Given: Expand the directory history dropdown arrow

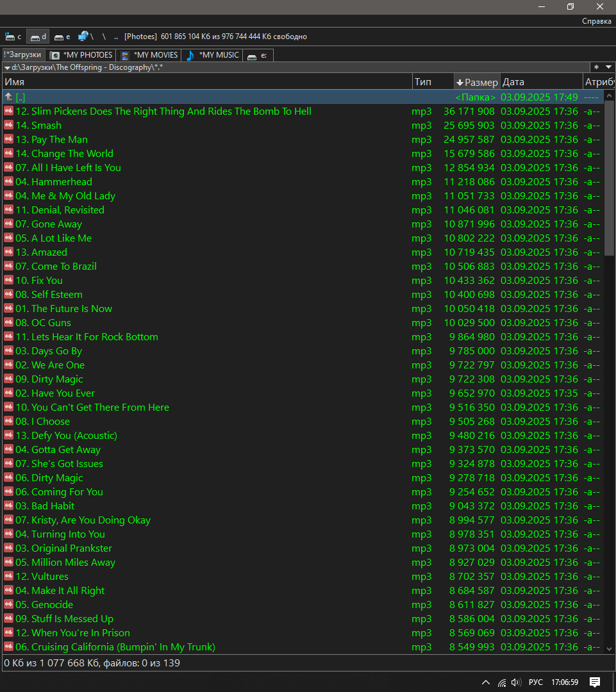Looking at the screenshot, I should point(608,67).
